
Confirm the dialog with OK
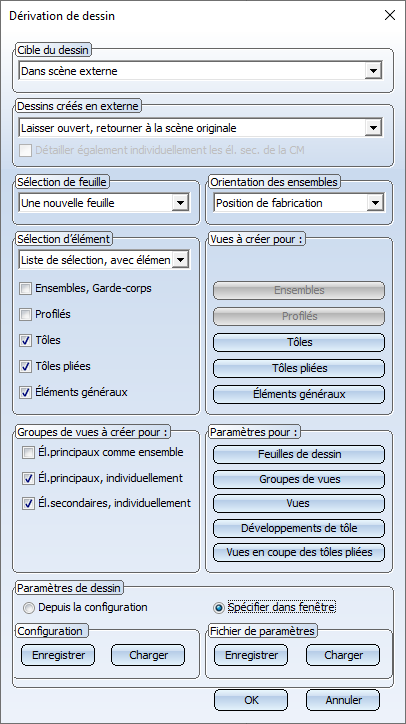coord(251,700)
